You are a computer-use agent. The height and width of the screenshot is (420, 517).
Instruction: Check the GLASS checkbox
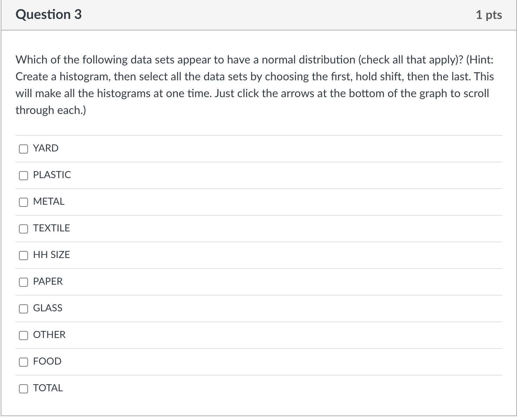coord(23,309)
